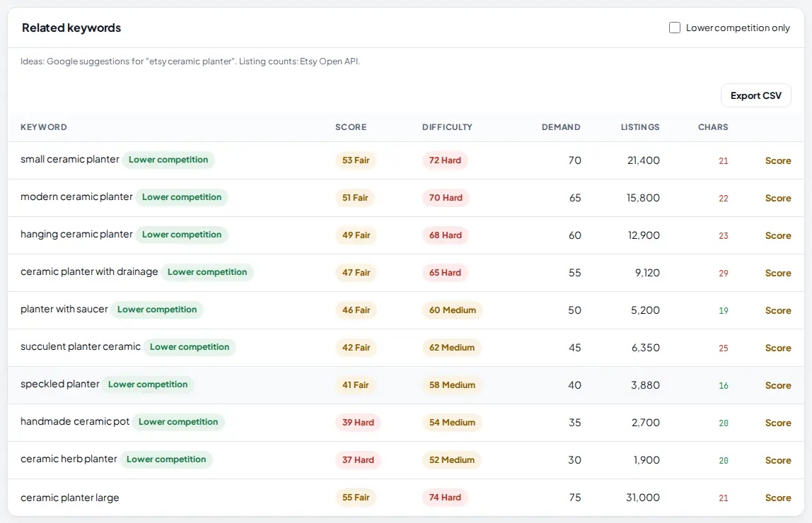Click the '39 Hard' score badge
Viewport: 812px width, 523px height.
point(358,423)
